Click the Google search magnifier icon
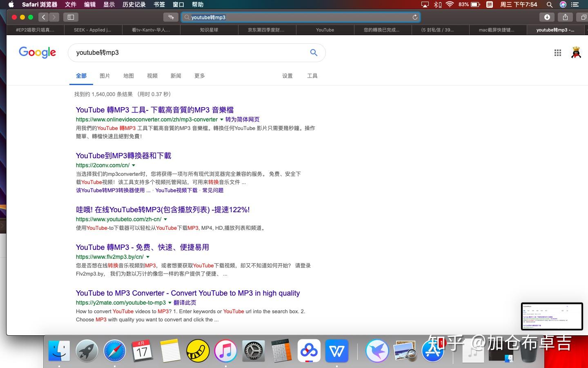588x368 pixels. click(x=314, y=52)
